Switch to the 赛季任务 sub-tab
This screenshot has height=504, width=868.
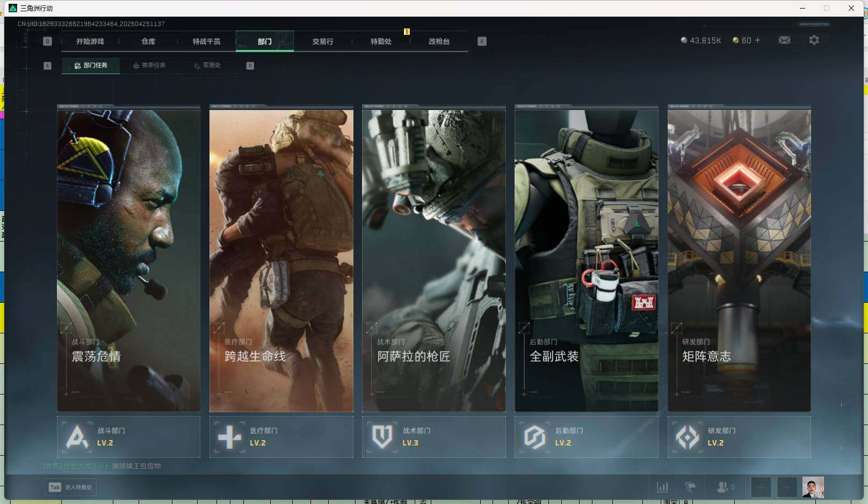coord(149,65)
